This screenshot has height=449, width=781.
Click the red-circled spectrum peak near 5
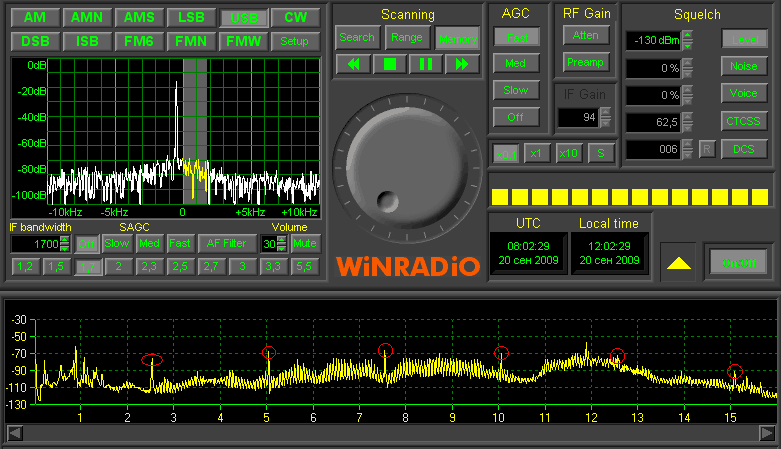tap(268, 353)
